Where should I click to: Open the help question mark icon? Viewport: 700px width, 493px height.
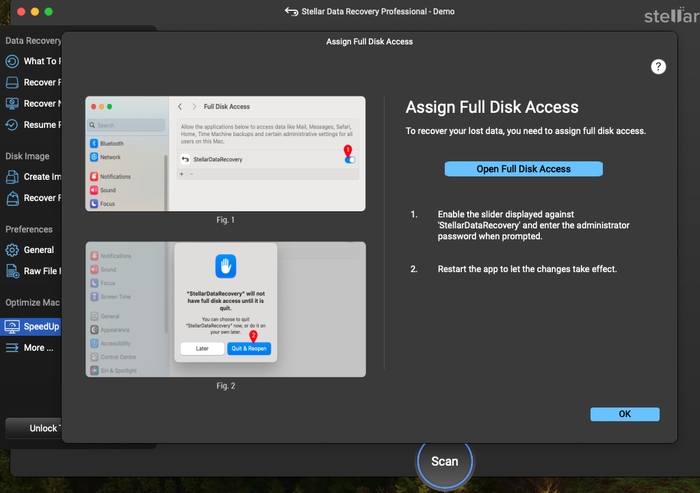coord(658,67)
